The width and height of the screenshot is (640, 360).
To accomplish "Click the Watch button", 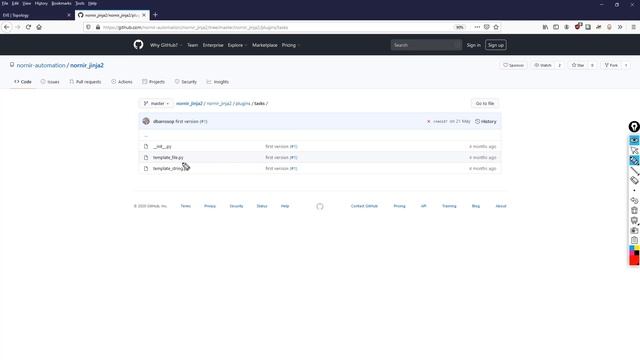I will (543, 65).
